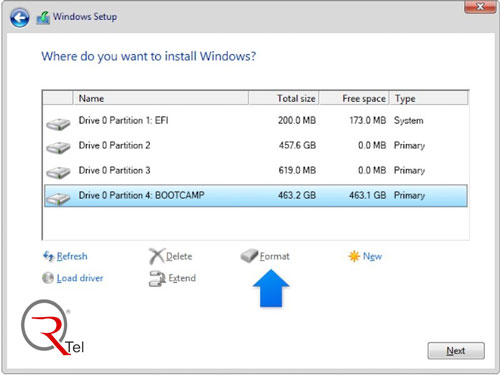Click the 0.0 MB free space of Partition 3

tap(372, 170)
